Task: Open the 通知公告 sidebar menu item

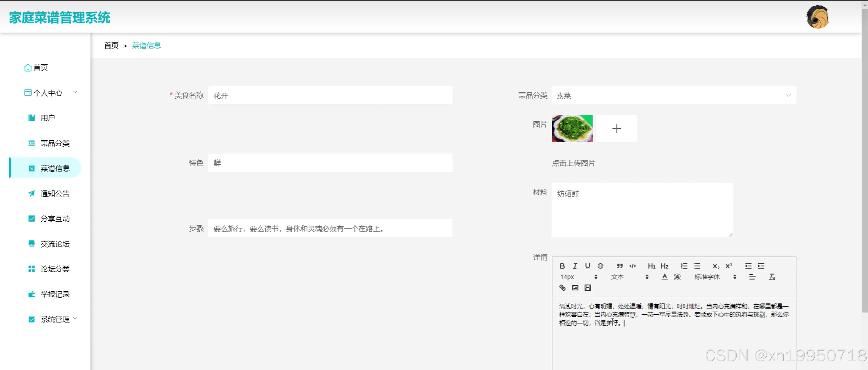Action: [x=49, y=193]
